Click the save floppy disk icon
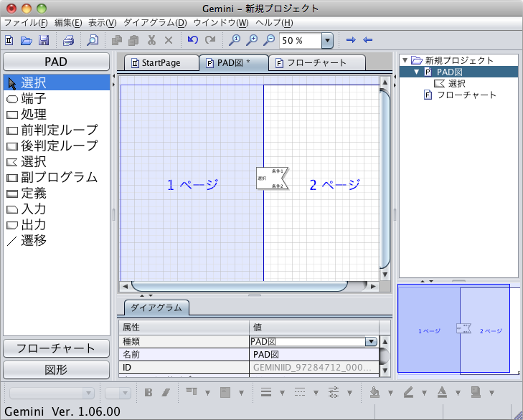523x420 pixels. tap(44, 40)
